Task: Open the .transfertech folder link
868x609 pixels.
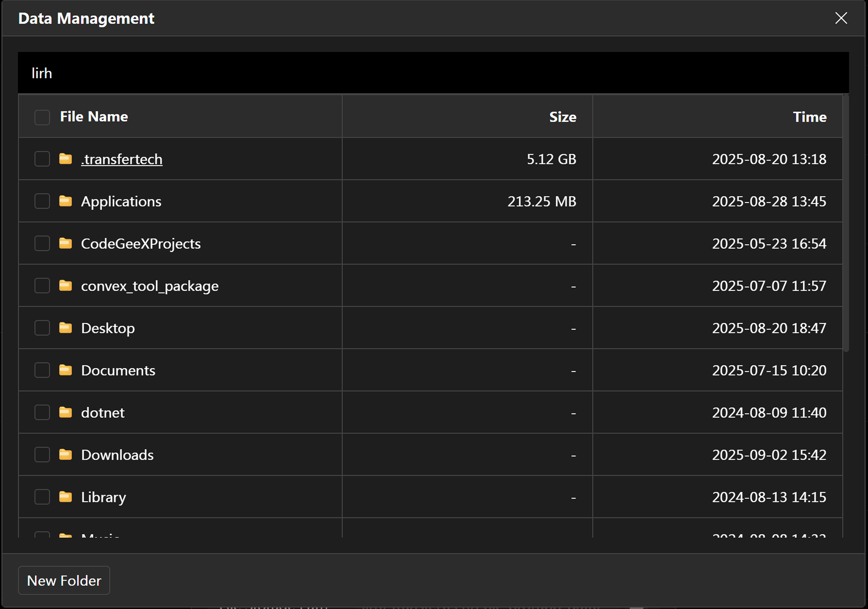Action: click(121, 159)
